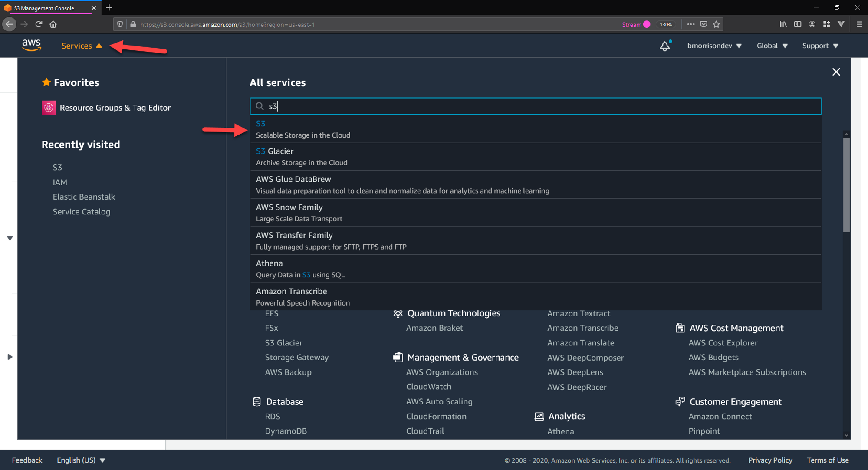Select AWS Glue DataBrew search result
This screenshot has height=470, width=868.
[x=536, y=184]
